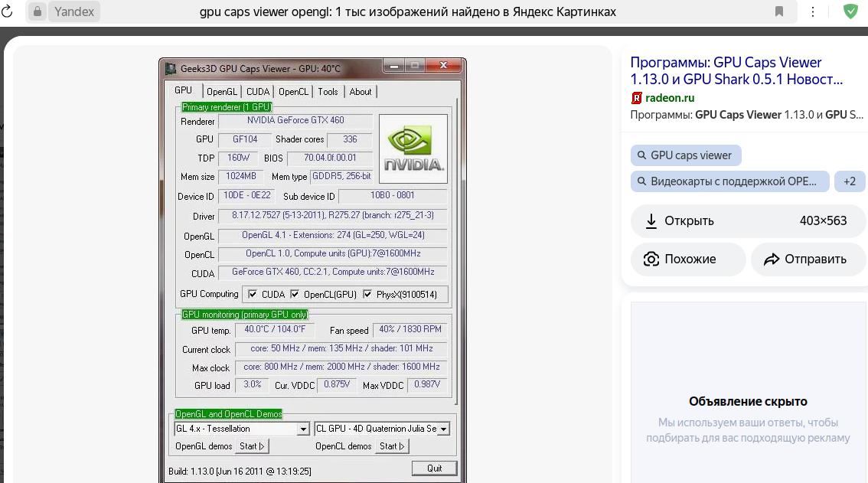Click the Открыть 403×563 button
This screenshot has height=483, width=868.
click(747, 221)
